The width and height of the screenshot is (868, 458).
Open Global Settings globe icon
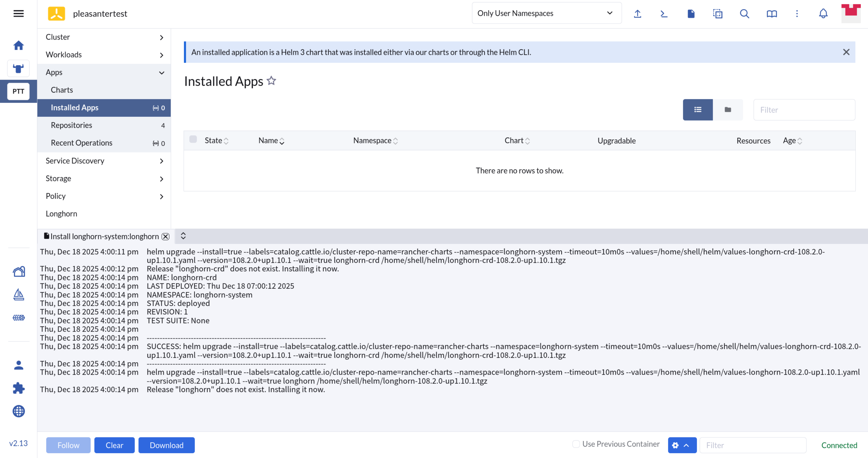click(18, 411)
